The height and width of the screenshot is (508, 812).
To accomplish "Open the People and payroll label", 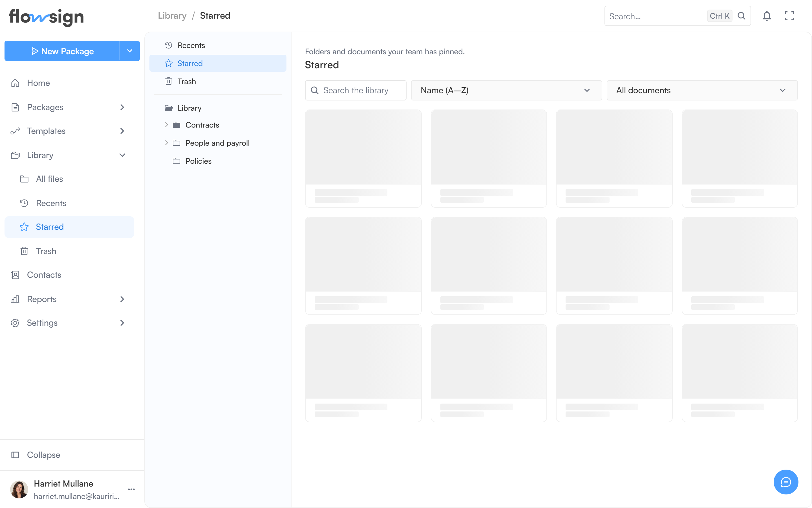I will (x=217, y=143).
